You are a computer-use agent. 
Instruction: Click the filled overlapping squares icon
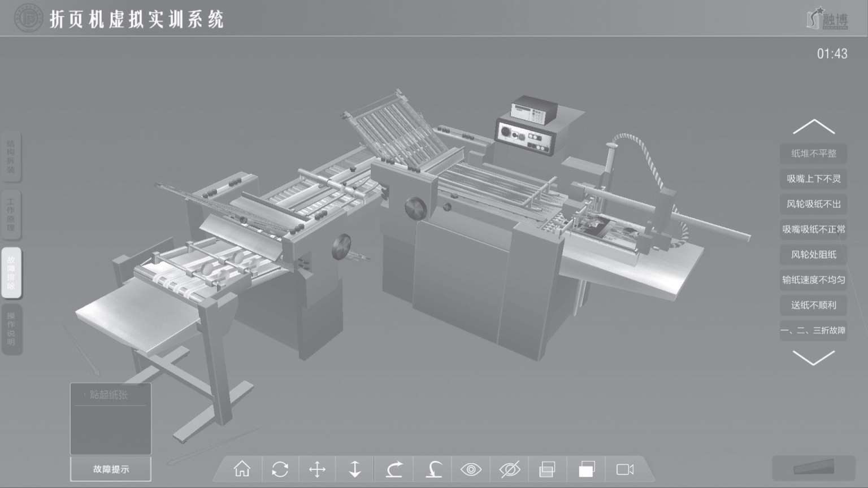pos(587,469)
